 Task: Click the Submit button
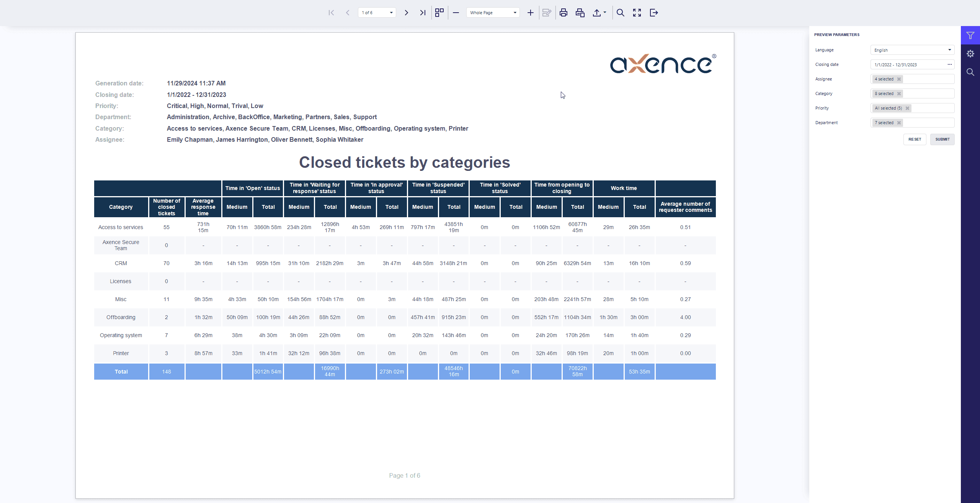942,139
